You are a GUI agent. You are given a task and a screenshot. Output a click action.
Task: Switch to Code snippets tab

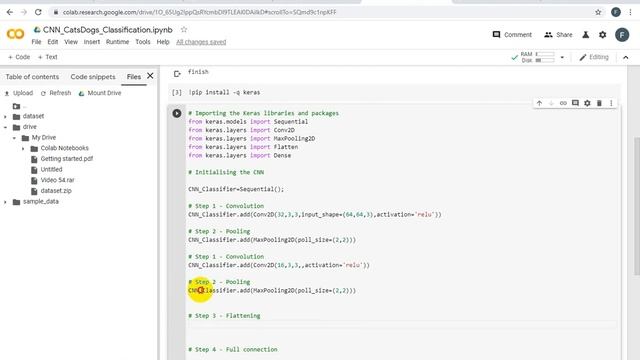click(93, 77)
